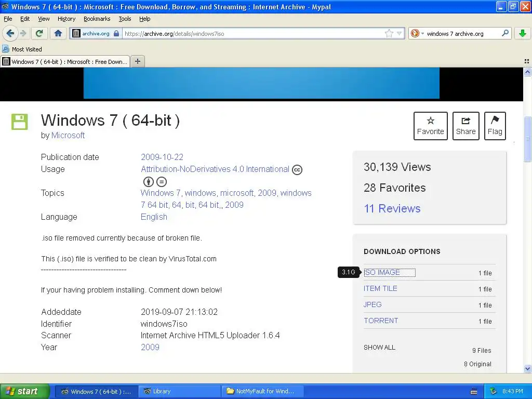
Task: Flag this item with the Flag button
Action: click(x=495, y=126)
